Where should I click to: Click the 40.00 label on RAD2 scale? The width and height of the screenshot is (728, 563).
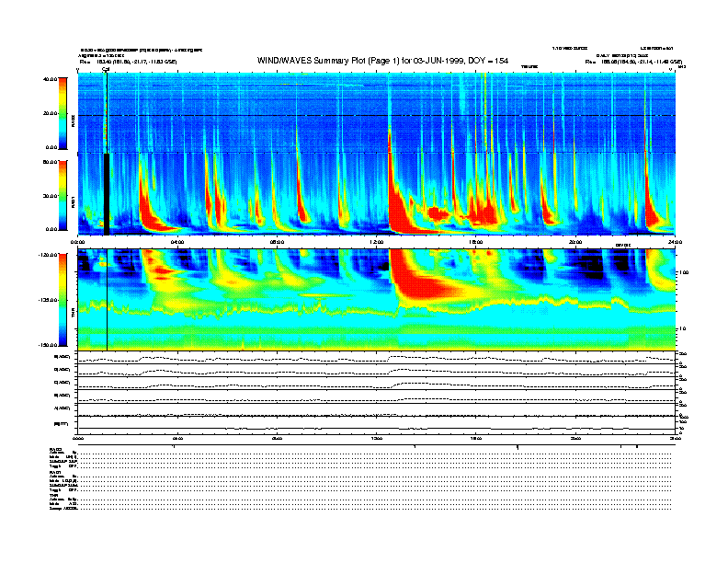[50, 79]
